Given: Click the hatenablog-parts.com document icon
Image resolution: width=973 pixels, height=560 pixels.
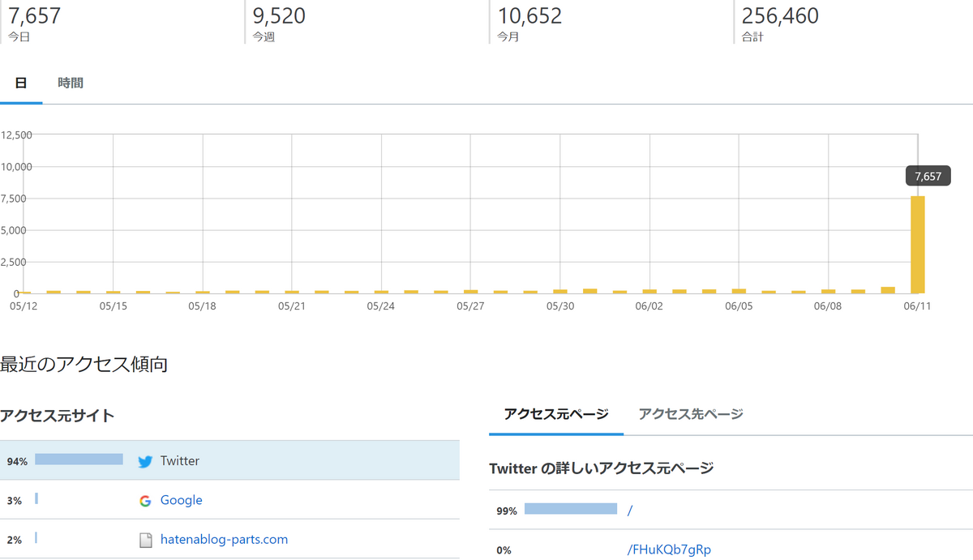Looking at the screenshot, I should 146,540.
